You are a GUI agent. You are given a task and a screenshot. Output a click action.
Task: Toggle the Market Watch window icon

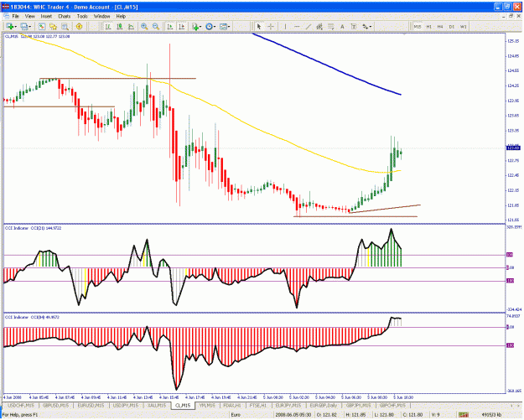coord(42,26)
